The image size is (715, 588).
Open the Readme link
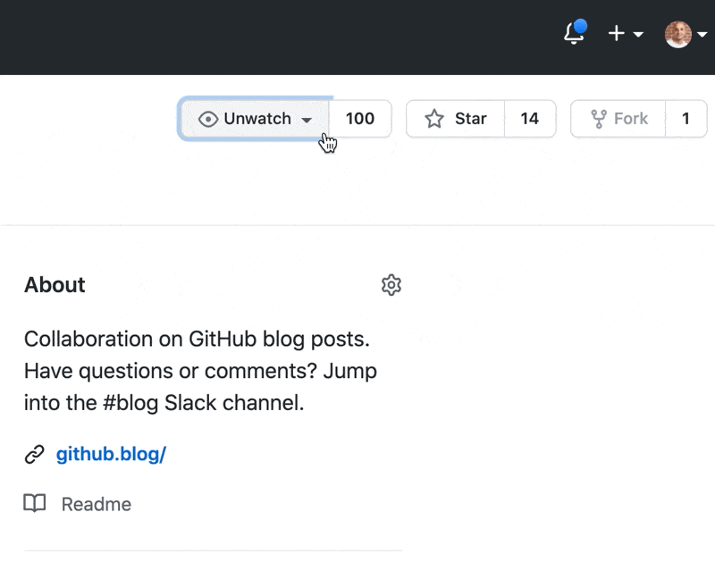(97, 504)
